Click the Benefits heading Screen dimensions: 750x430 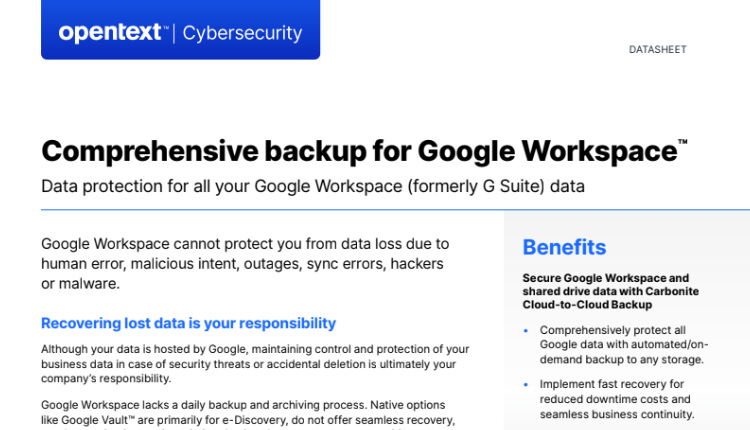[564, 247]
